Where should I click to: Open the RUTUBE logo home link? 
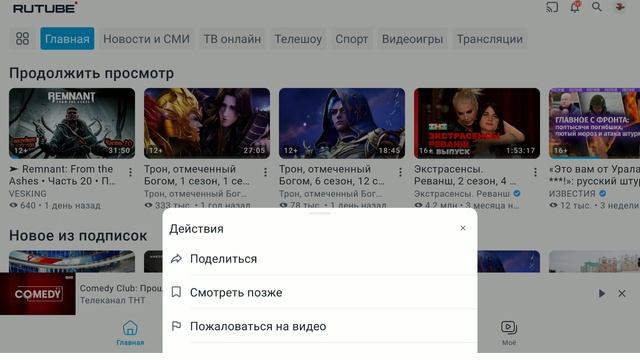pyautogui.click(x=45, y=7)
